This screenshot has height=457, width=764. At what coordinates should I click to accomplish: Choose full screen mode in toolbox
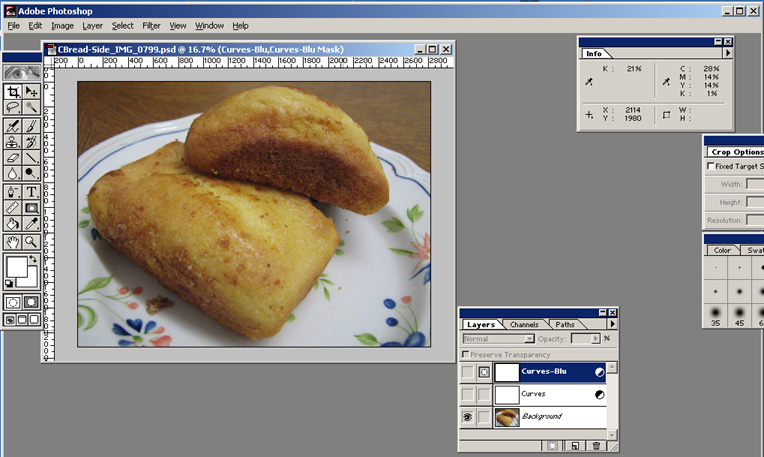(x=34, y=320)
